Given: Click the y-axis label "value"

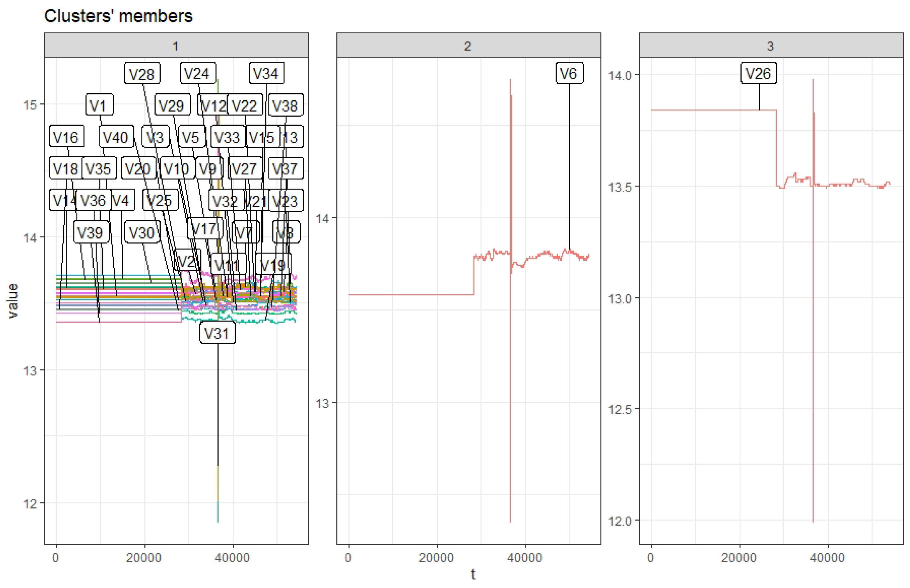Looking at the screenshot, I should 13,300.
